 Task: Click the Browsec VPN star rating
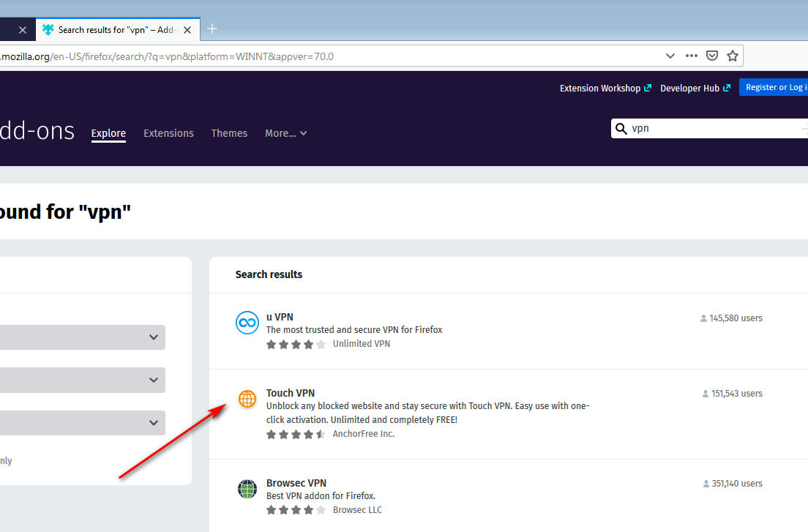click(x=296, y=510)
